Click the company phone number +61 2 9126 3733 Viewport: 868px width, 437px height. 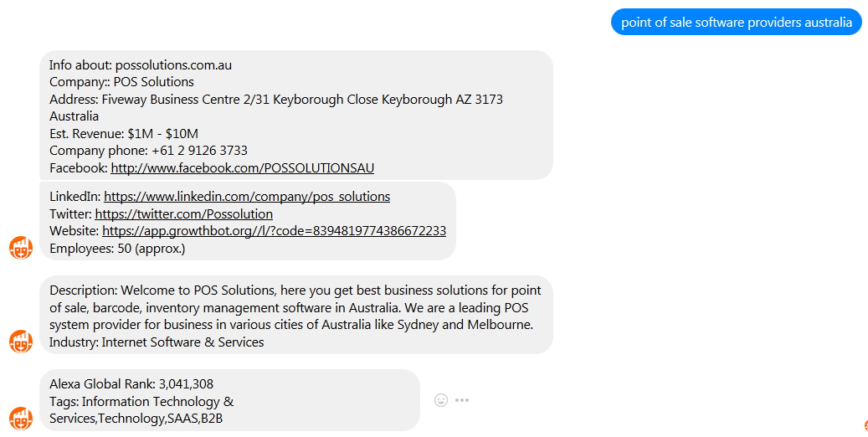pos(200,151)
